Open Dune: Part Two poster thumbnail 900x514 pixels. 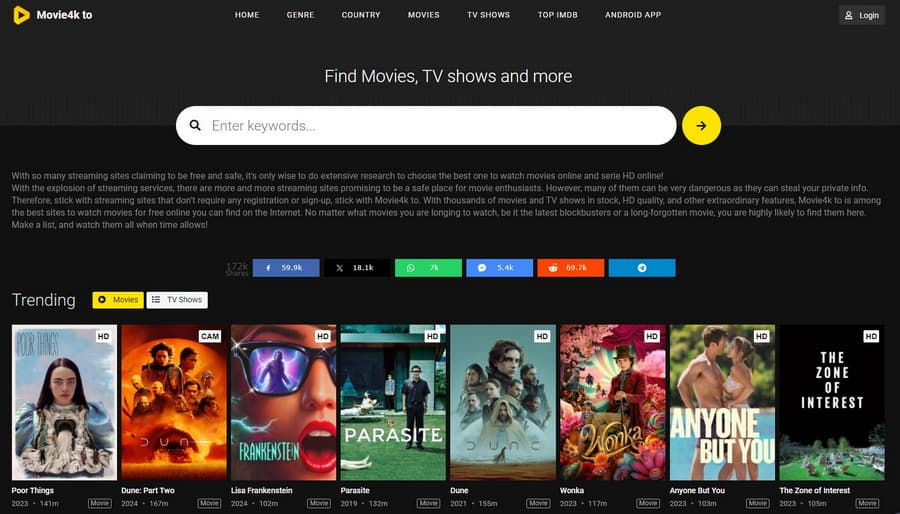point(174,403)
